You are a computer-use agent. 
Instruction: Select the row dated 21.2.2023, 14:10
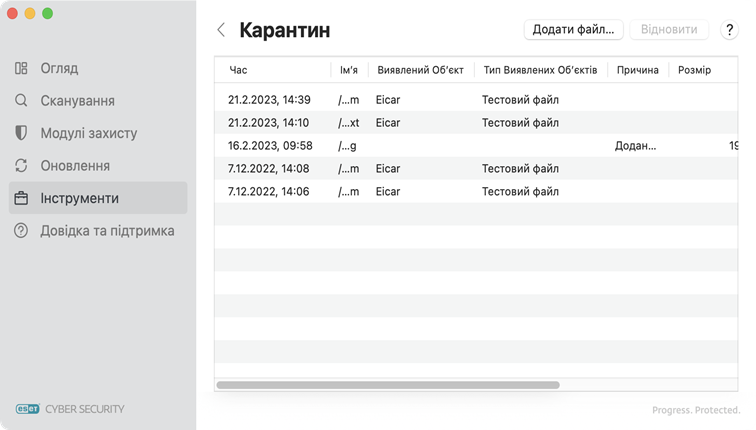(x=476, y=122)
